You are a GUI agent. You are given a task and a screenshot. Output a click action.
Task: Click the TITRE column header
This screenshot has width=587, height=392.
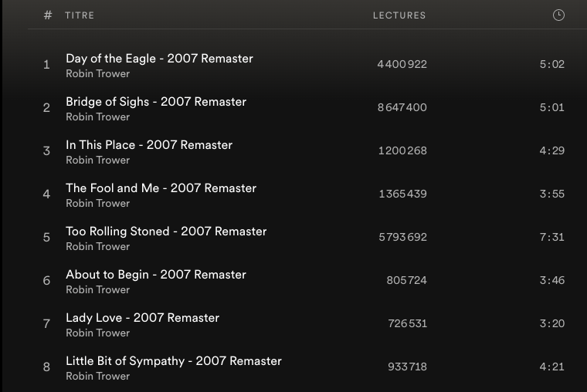tap(80, 15)
